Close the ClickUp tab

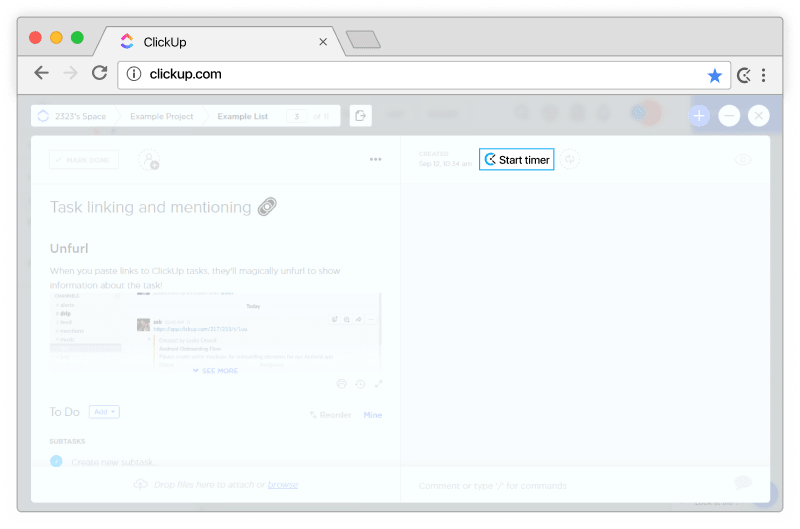pos(323,42)
